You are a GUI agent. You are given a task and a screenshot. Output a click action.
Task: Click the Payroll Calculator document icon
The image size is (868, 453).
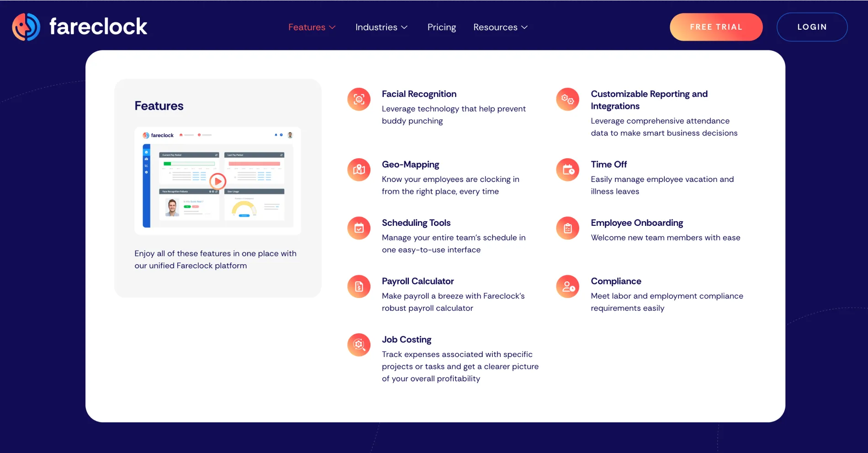(359, 287)
